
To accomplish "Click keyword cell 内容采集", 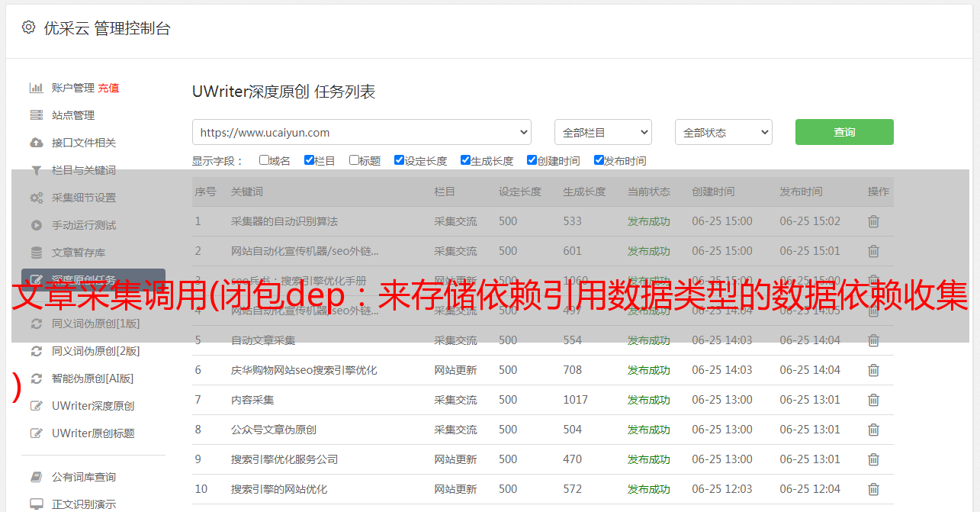I will pyautogui.click(x=252, y=400).
